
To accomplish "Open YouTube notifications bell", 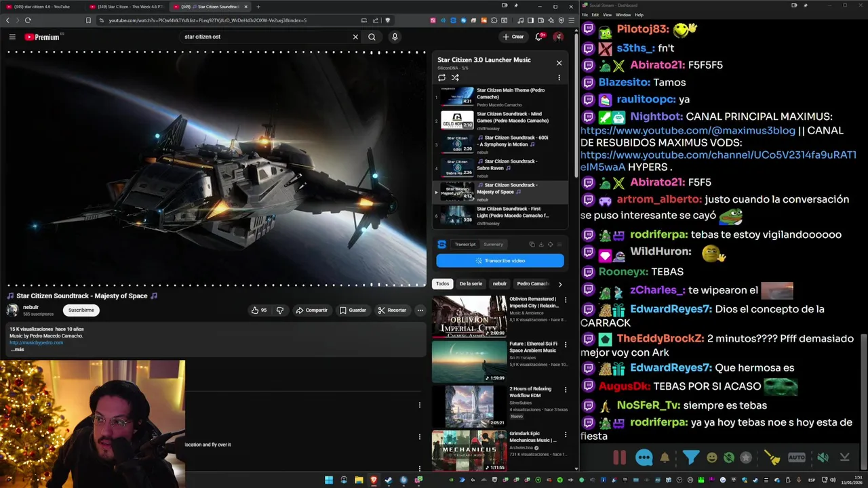I will (x=539, y=37).
